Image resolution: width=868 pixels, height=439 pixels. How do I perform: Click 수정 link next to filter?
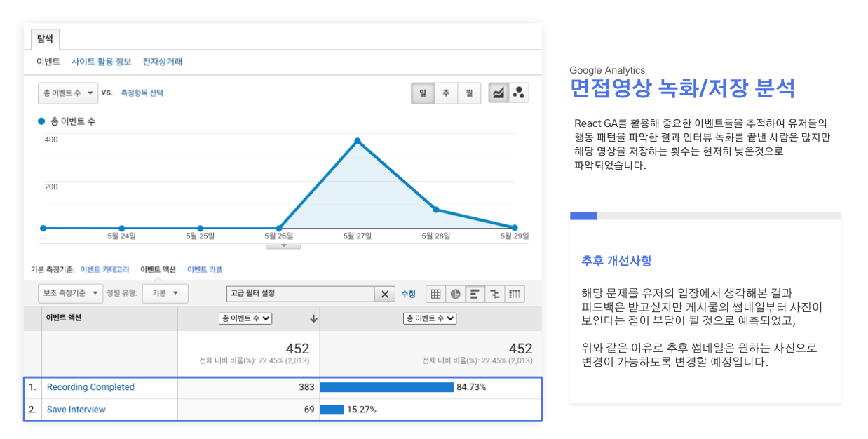pos(408,294)
